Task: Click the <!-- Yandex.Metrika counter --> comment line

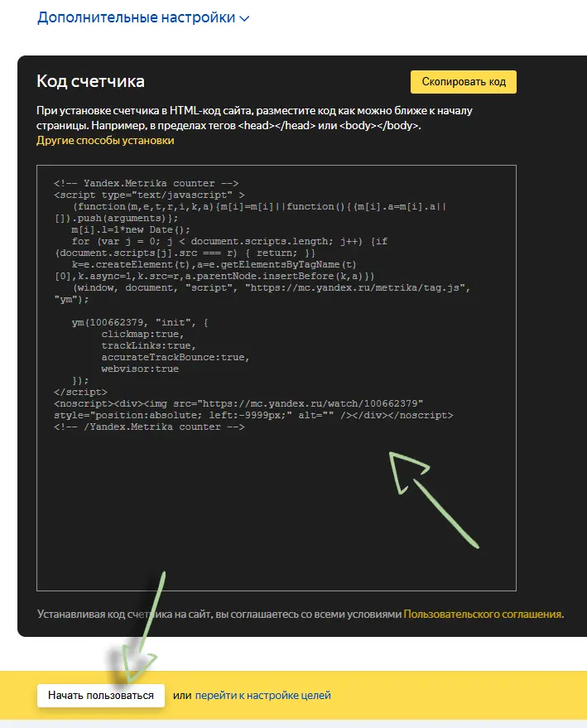Action: pos(147,183)
